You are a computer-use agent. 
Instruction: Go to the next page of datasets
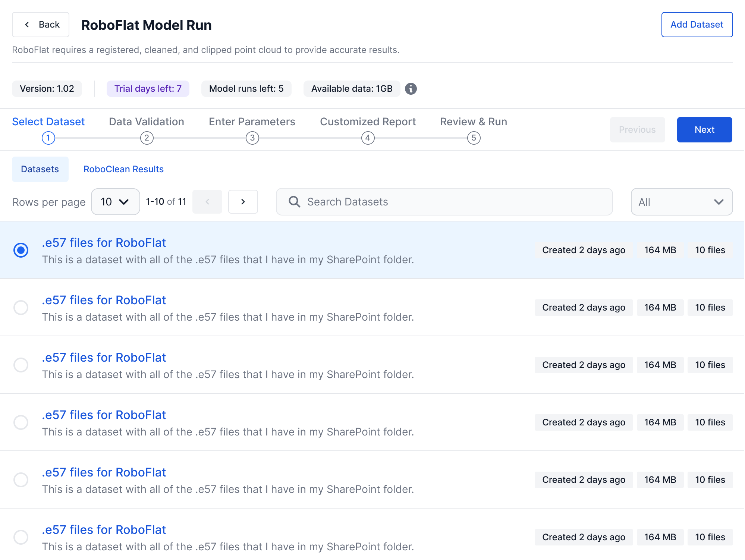243,202
